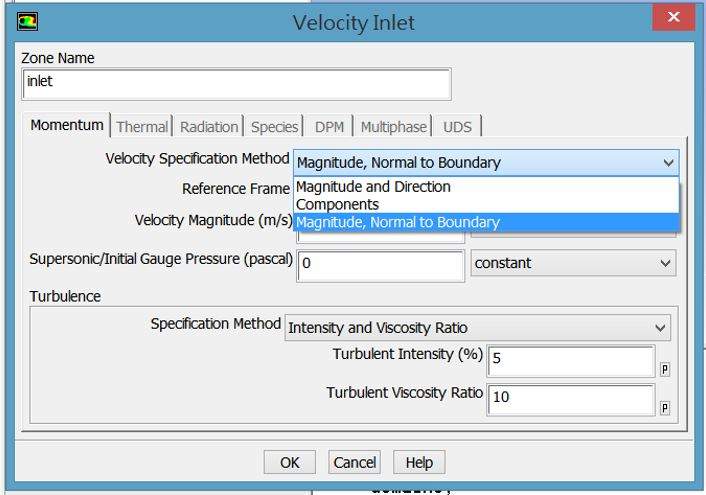Click the Cancel button
The image size is (706, 495).
point(355,462)
